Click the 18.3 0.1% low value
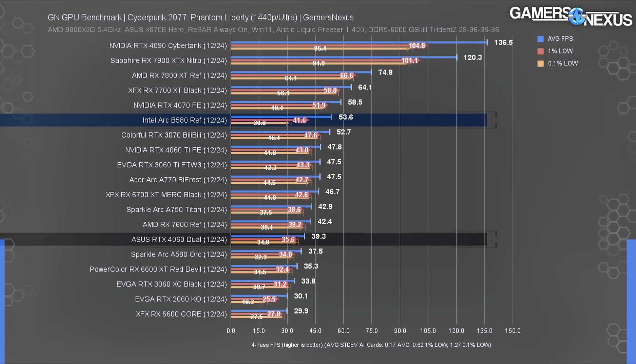 248,302
